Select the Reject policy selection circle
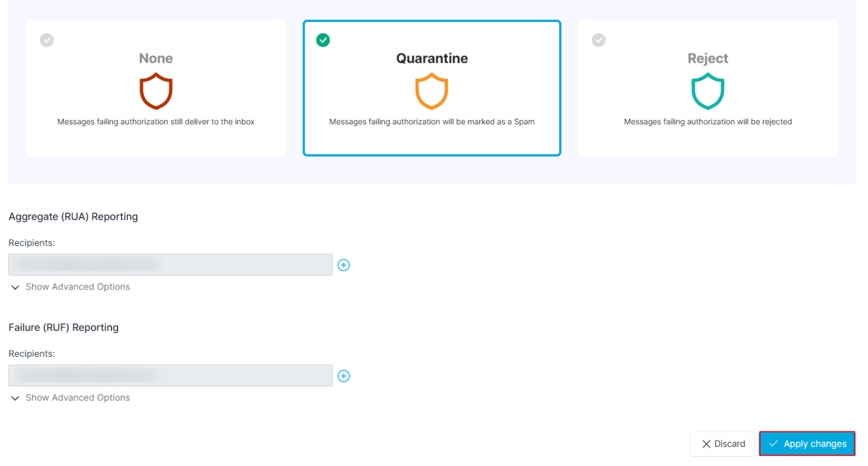 click(598, 40)
